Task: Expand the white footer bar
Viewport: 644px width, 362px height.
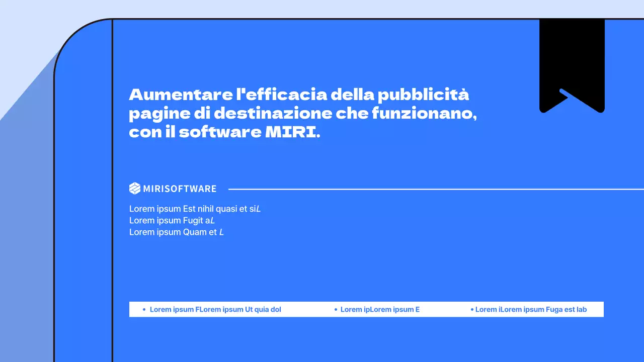Action: [x=366, y=309]
